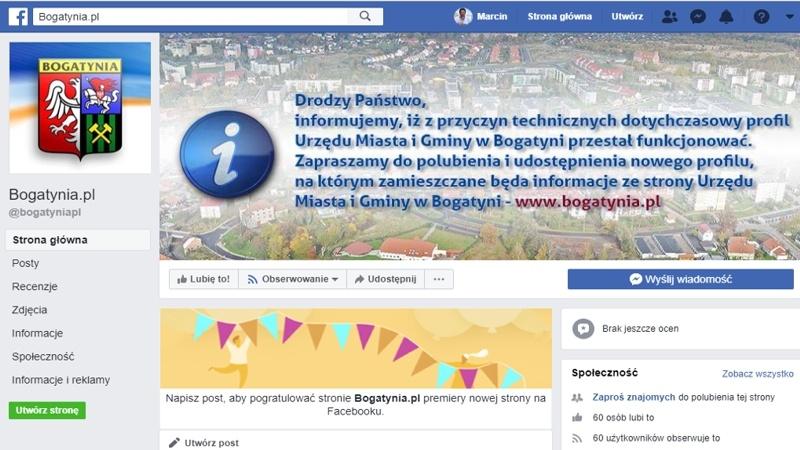Screen dimensions: 800x450
Task: Click the Udostępnij share button
Action: tap(386, 279)
